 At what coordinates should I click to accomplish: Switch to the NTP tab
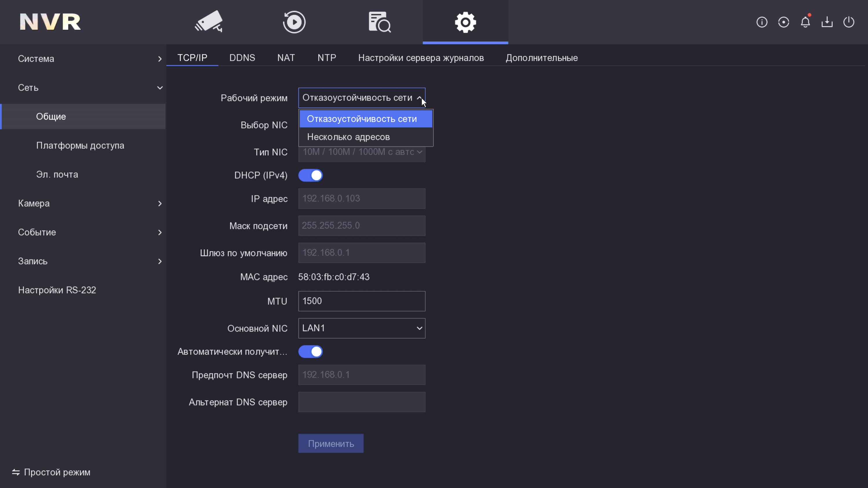326,58
